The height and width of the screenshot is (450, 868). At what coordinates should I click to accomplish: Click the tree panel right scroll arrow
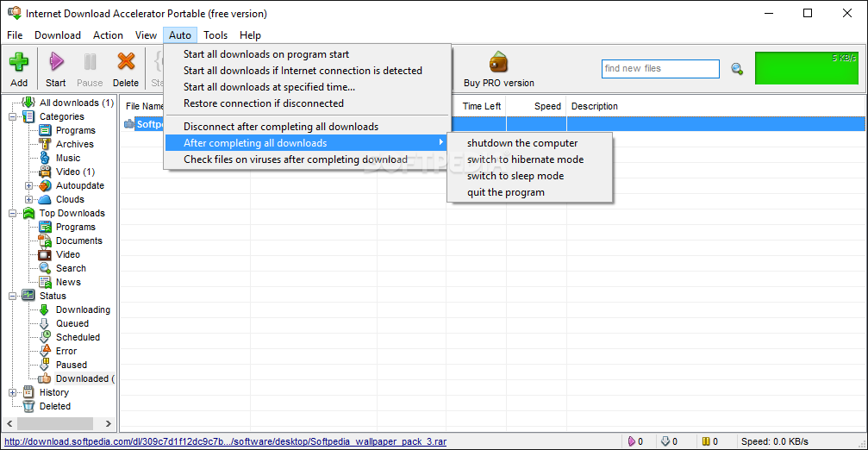(x=109, y=423)
